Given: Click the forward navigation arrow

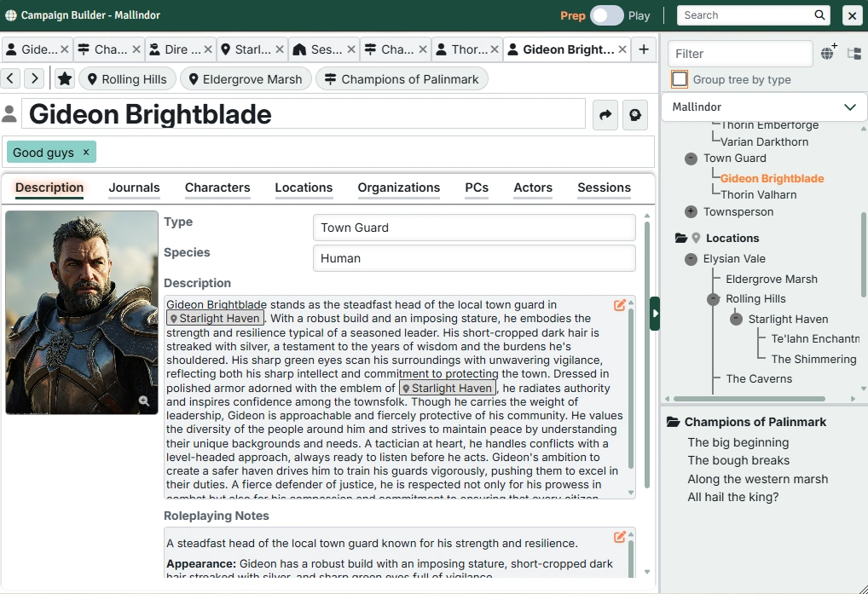Looking at the screenshot, I should coord(33,79).
